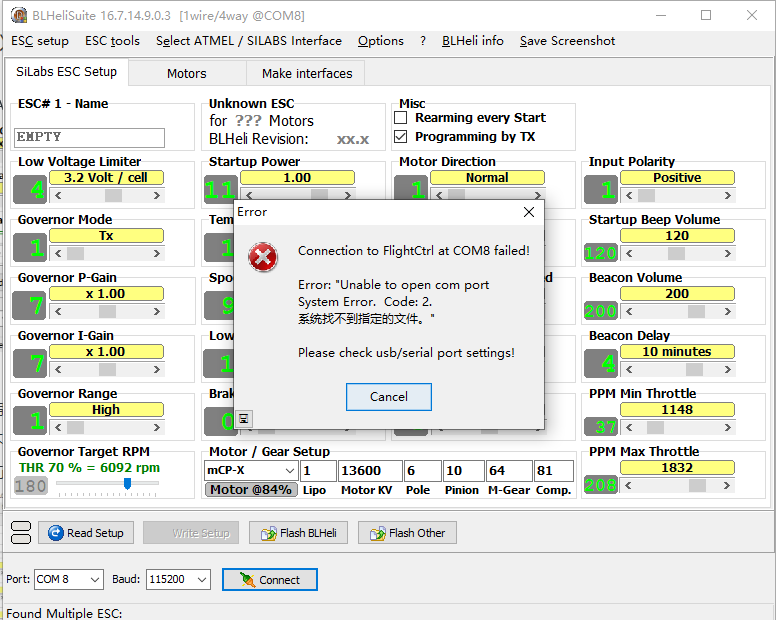The image size is (776, 620).
Task: Click the Flash BLHeli button
Action: click(x=298, y=533)
